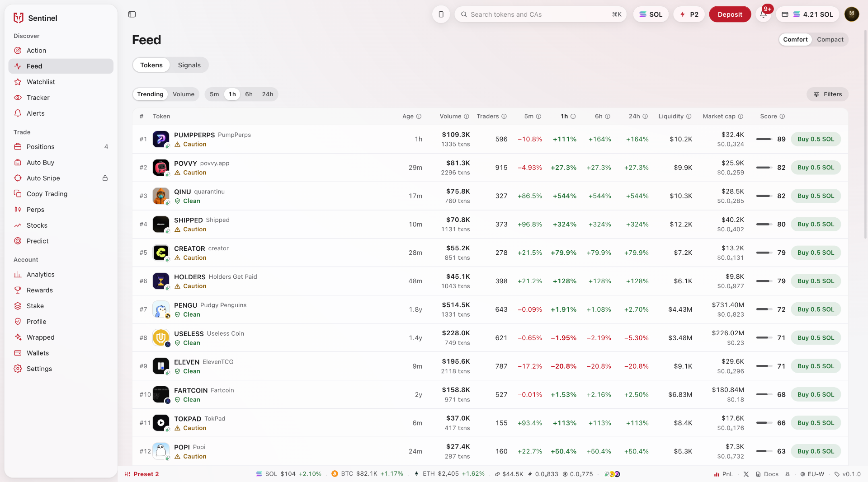Click the PENGU token logo
The height and width of the screenshot is (482, 868).
pos(161,309)
